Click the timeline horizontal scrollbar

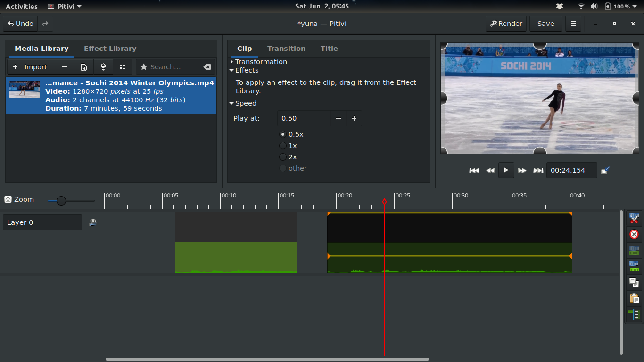pos(267,359)
